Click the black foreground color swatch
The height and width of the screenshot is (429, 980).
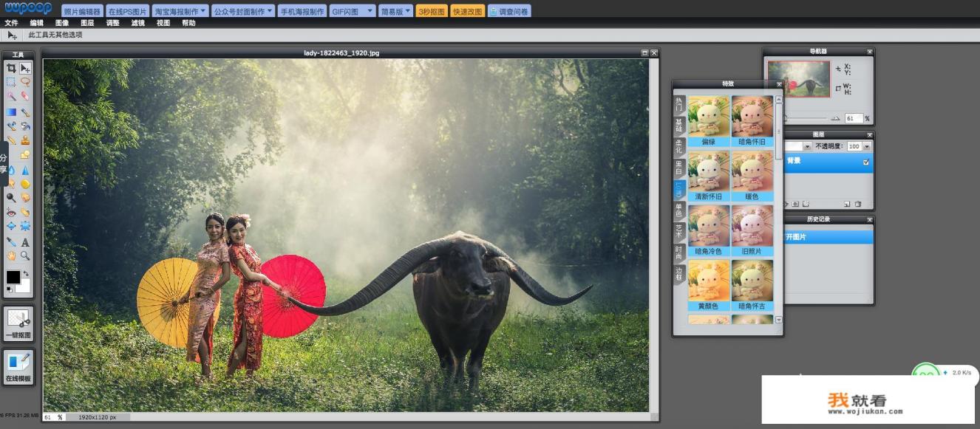click(13, 278)
